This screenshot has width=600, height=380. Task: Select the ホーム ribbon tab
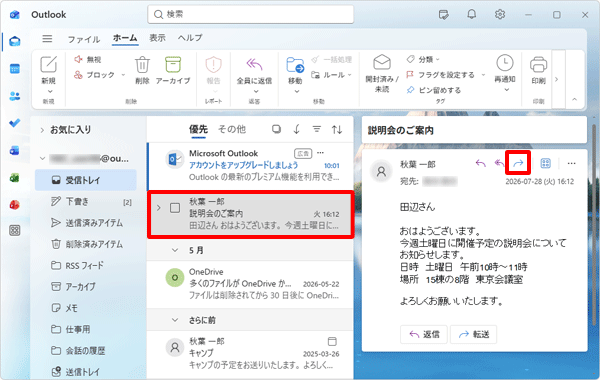tap(125, 38)
